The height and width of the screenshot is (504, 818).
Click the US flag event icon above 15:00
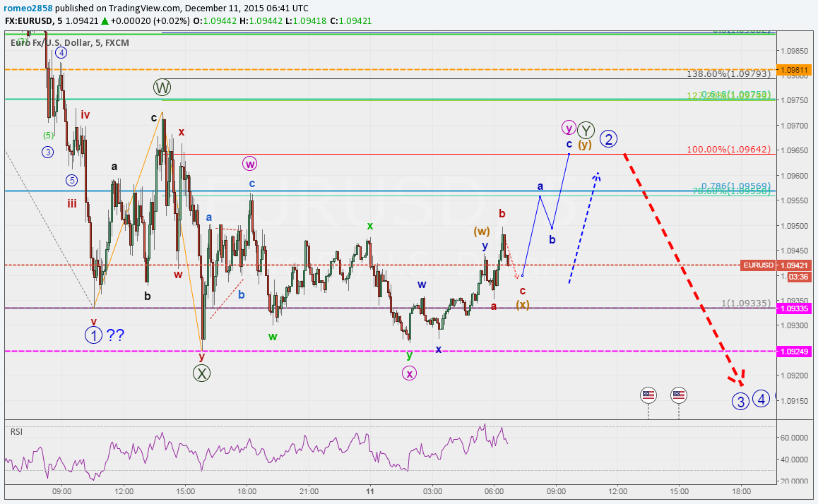(x=678, y=395)
